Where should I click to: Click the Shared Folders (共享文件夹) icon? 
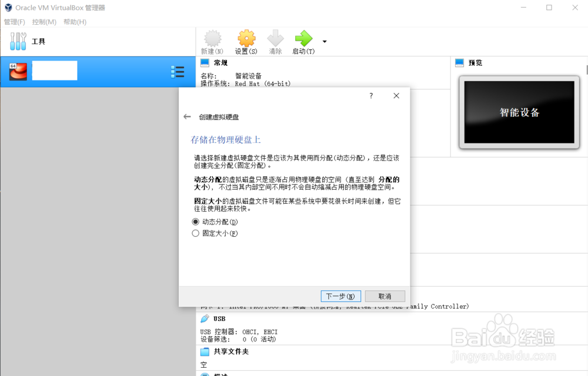[x=205, y=352]
